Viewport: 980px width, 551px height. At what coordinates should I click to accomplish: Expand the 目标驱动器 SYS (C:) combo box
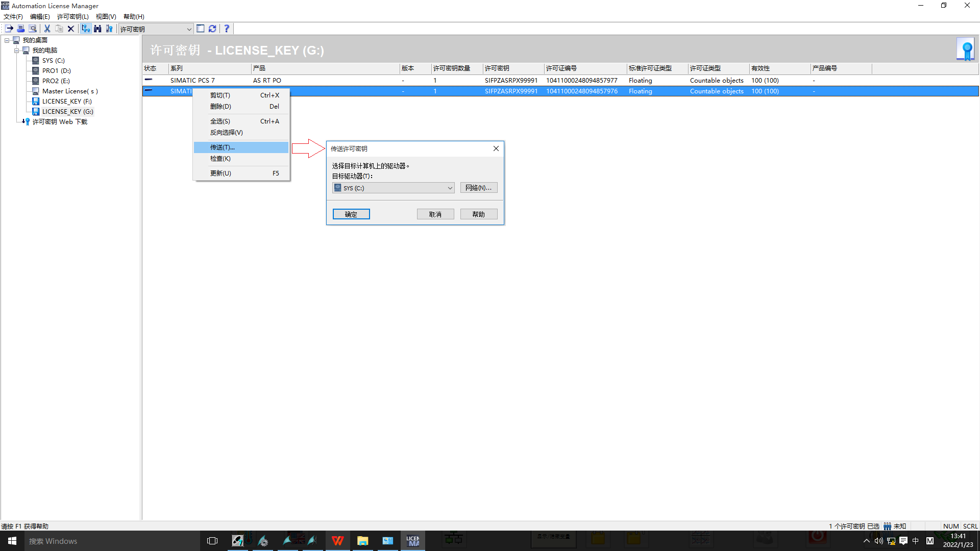click(450, 188)
